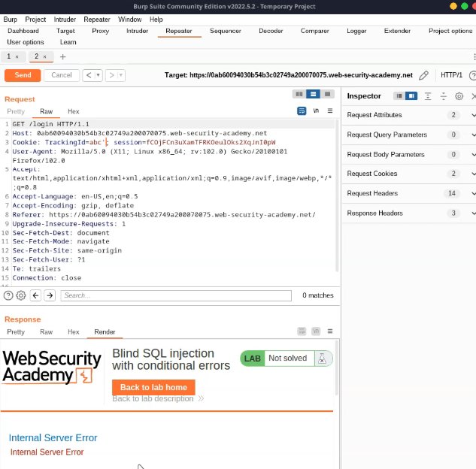The width and height of the screenshot is (476, 469).
Task: Open the Intruder top-level tab
Action: click(x=137, y=31)
